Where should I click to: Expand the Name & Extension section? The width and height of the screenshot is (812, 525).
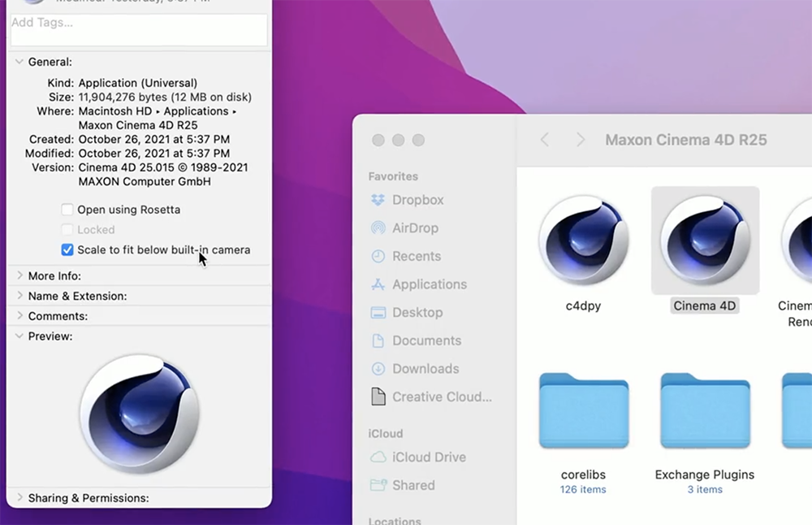tap(19, 295)
